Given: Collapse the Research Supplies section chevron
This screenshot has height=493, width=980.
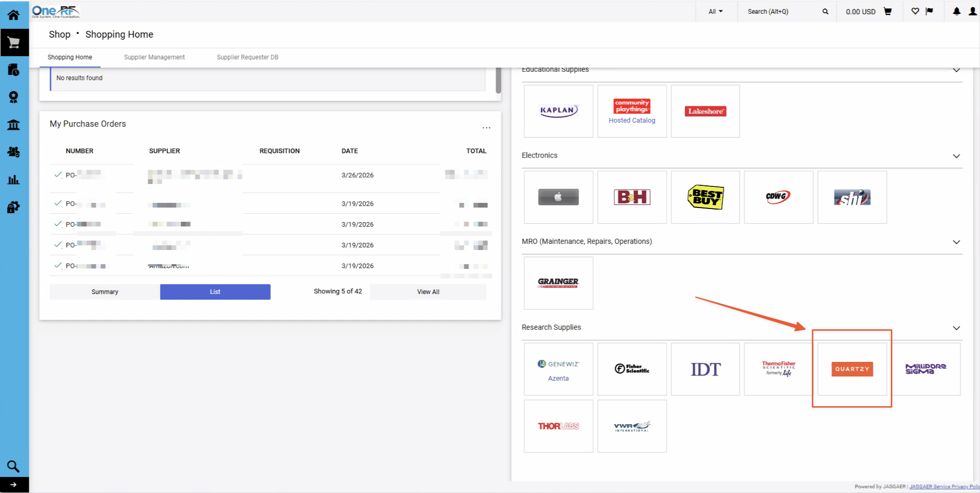Looking at the screenshot, I should tap(956, 328).
